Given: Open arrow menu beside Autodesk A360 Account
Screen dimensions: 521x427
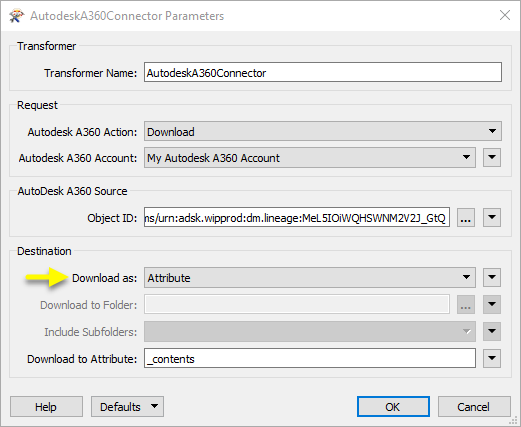Looking at the screenshot, I should (x=492, y=157).
